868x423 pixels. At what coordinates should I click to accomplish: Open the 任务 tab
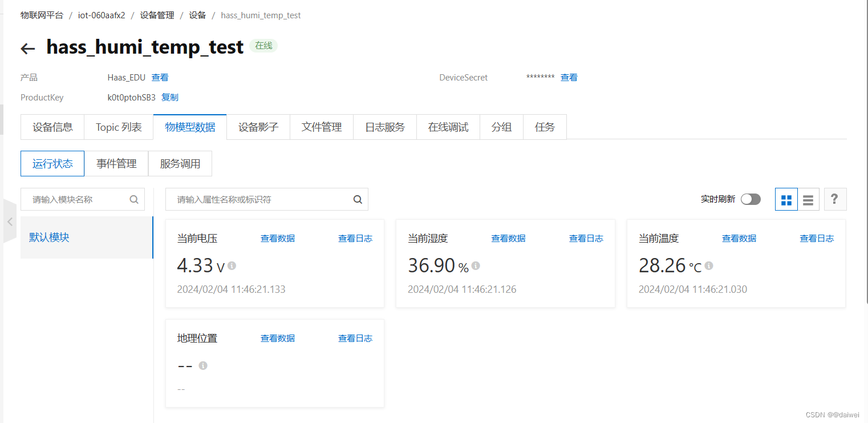point(545,127)
